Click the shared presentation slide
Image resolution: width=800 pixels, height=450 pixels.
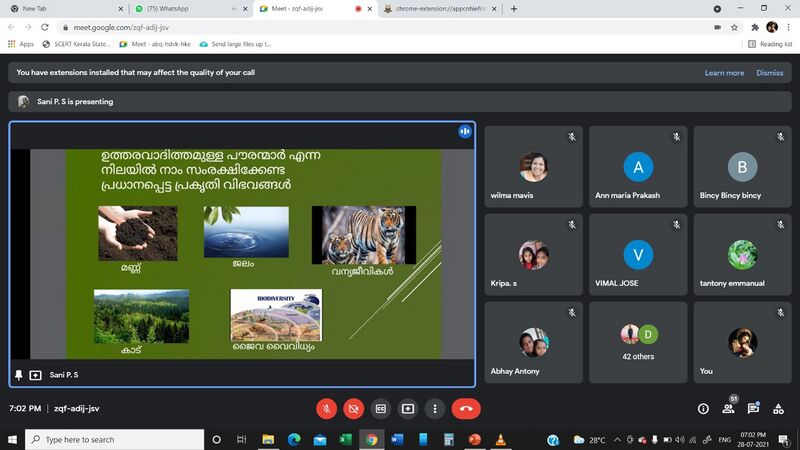(253, 253)
